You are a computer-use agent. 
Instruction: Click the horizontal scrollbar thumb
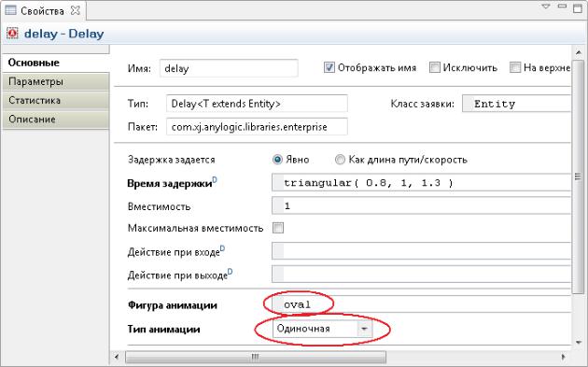point(256,357)
